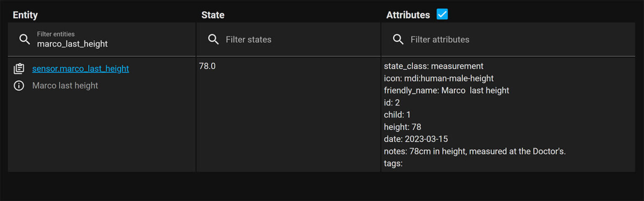Image resolution: width=644 pixels, height=201 pixels.
Task: Toggle the Attributes column checkbox
Action: pyautogui.click(x=442, y=14)
